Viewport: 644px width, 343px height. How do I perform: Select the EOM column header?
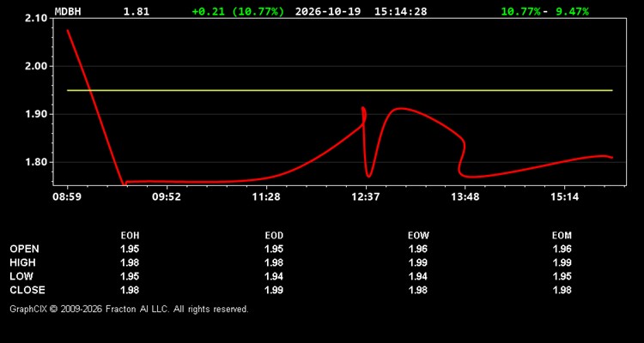(562, 236)
